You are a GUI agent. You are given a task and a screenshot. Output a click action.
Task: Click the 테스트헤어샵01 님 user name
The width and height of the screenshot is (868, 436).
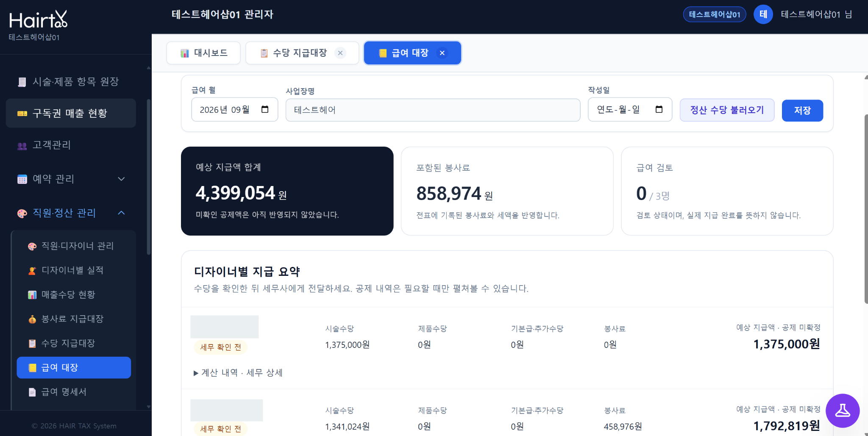coord(816,14)
